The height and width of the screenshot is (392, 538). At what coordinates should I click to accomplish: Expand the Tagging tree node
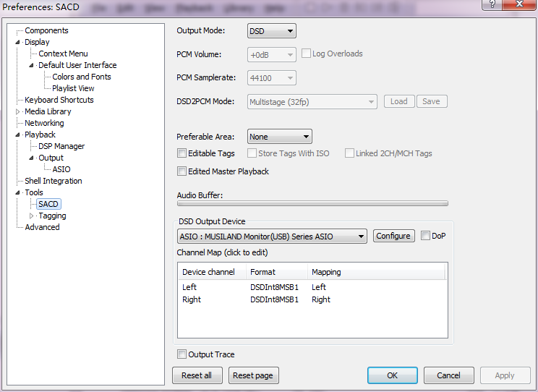click(x=32, y=216)
